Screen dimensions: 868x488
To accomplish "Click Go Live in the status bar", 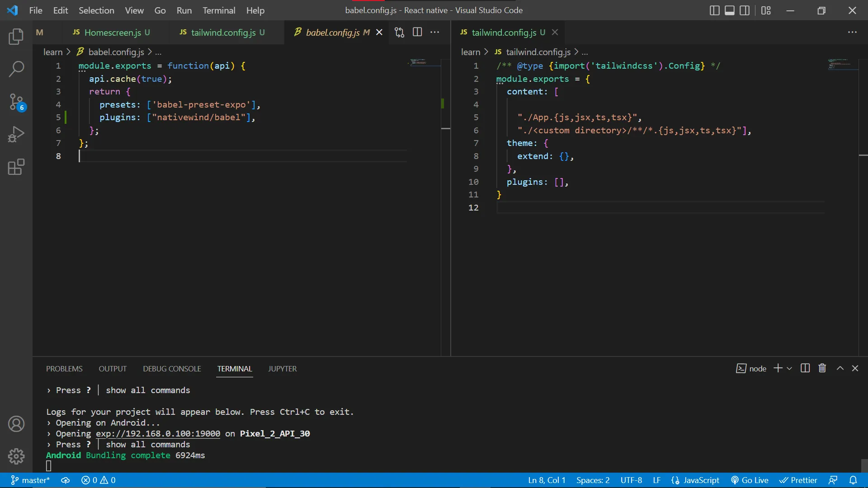I will click(750, 480).
